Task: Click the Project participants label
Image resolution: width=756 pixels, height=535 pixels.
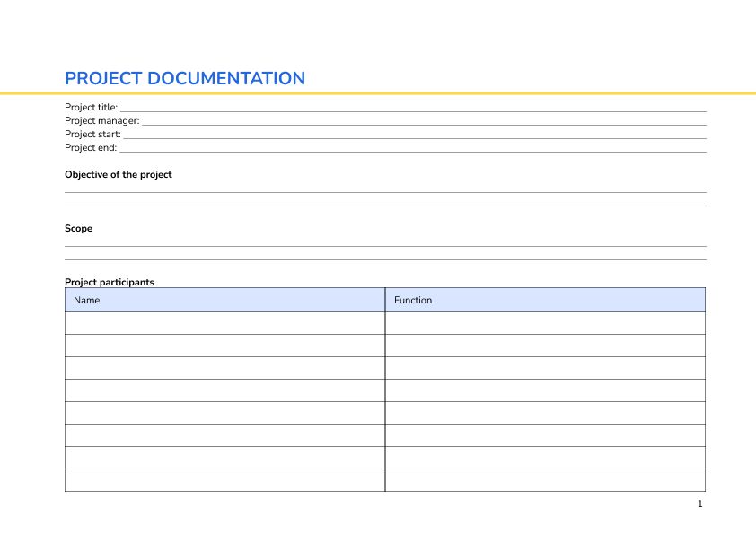Action: 109,282
